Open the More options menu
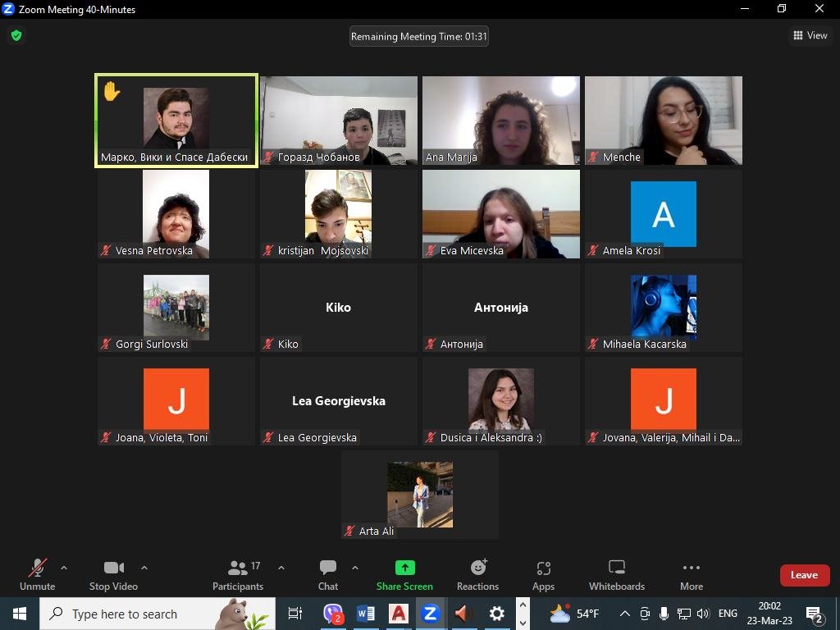 pyautogui.click(x=691, y=574)
